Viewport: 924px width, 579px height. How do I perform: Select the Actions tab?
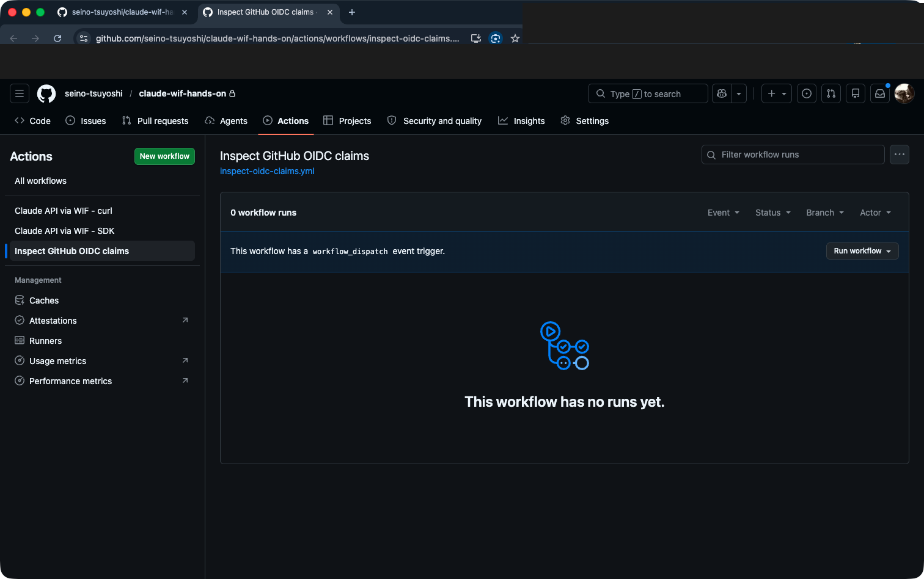pos(286,121)
